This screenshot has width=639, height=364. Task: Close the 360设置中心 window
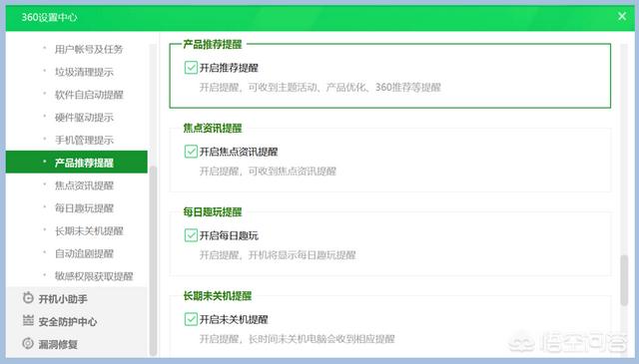[622, 16]
